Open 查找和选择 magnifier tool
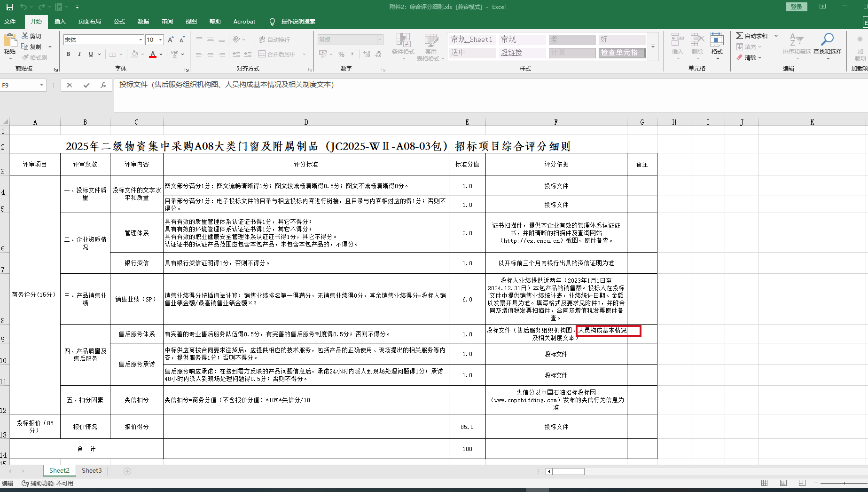 828,44
